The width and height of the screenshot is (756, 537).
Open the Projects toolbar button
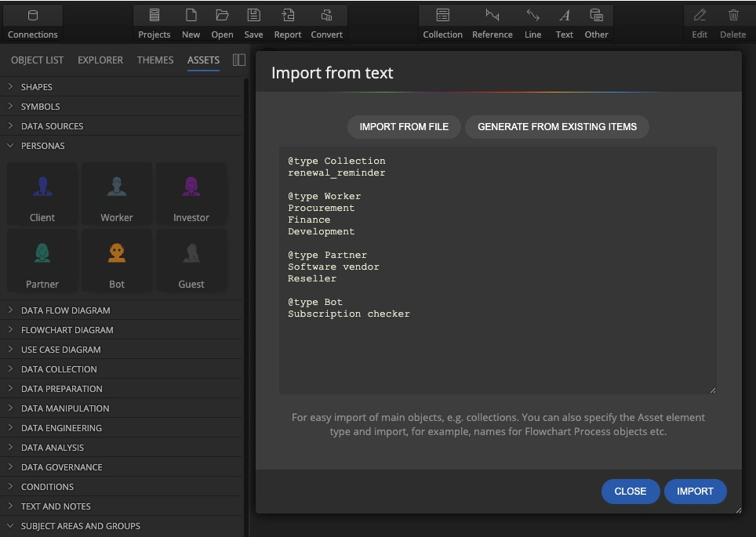pyautogui.click(x=154, y=16)
